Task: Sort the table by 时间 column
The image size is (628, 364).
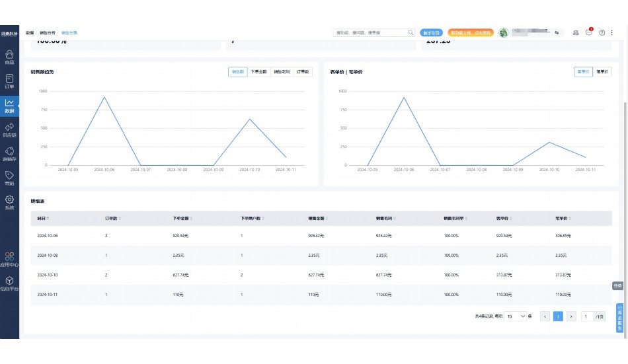Action: click(43, 218)
